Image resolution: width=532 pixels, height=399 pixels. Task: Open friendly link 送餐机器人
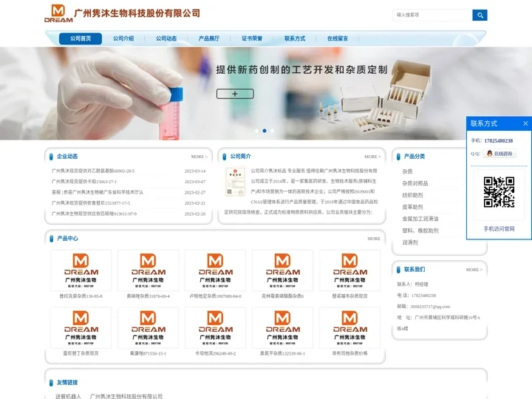(x=68, y=396)
